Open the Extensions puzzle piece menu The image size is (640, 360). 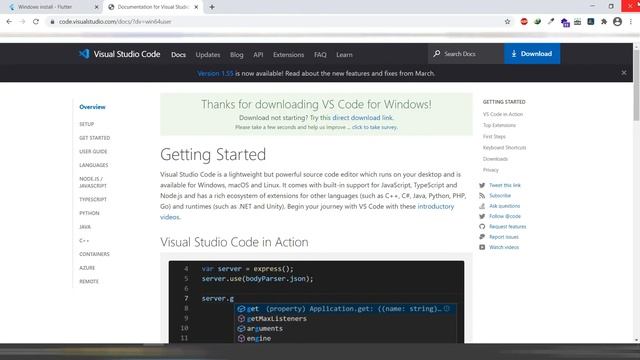point(604,22)
